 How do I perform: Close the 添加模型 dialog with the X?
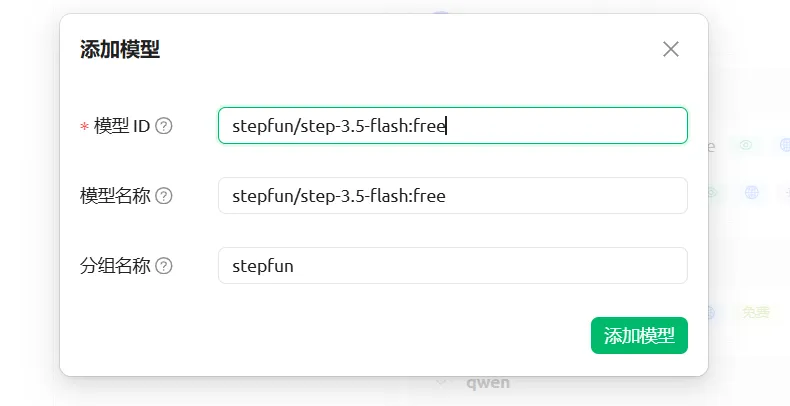(x=671, y=49)
